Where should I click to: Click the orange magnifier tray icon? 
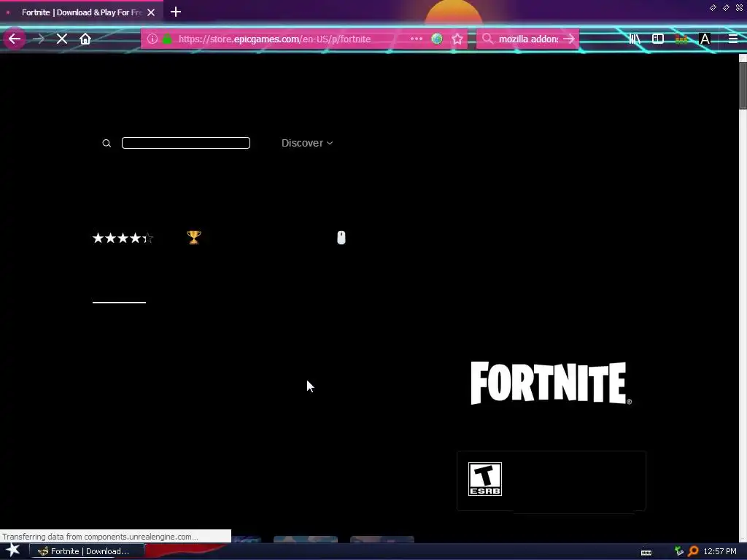[x=693, y=551]
